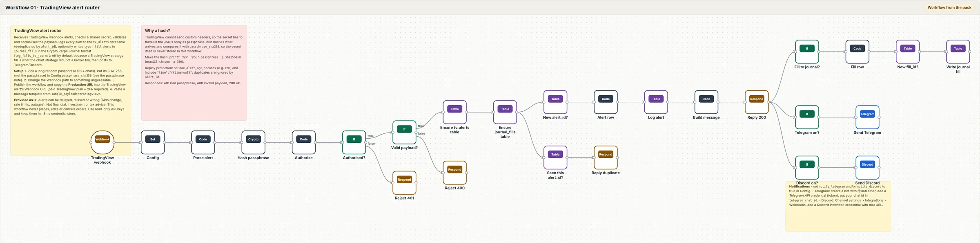Select the TradingView webhook node
The height and width of the screenshot is (243, 980).
coord(102,142)
